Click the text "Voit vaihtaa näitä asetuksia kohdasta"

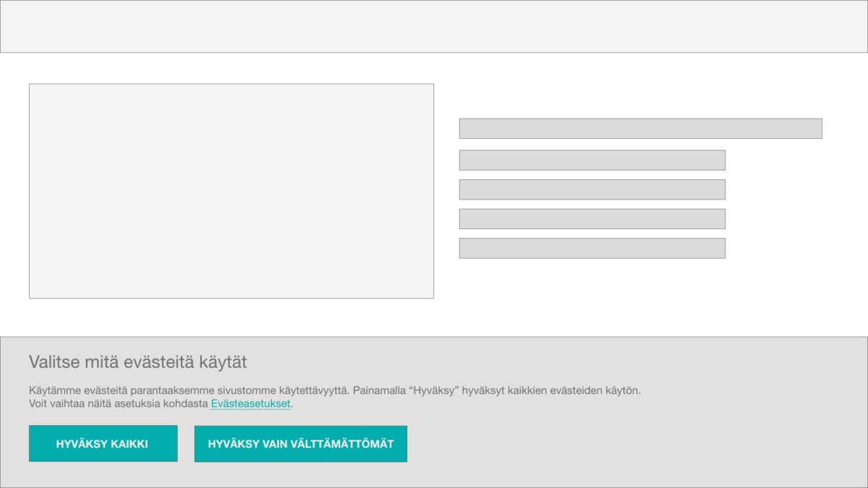pos(119,404)
